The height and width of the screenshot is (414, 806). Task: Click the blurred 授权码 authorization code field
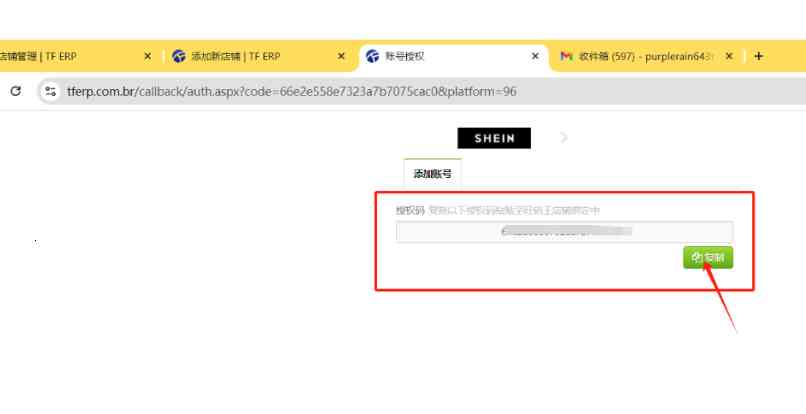(x=564, y=232)
